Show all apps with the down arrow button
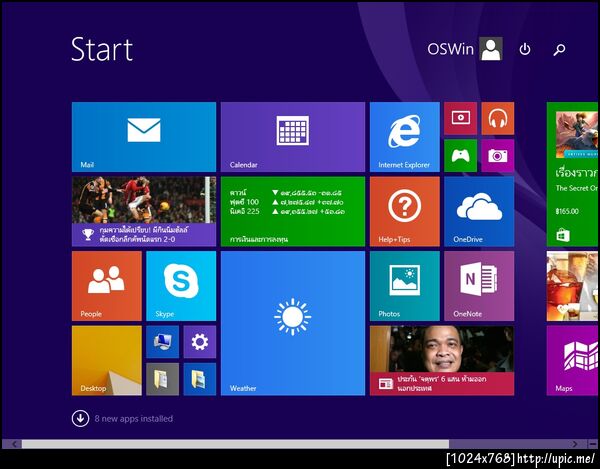 pos(80,419)
